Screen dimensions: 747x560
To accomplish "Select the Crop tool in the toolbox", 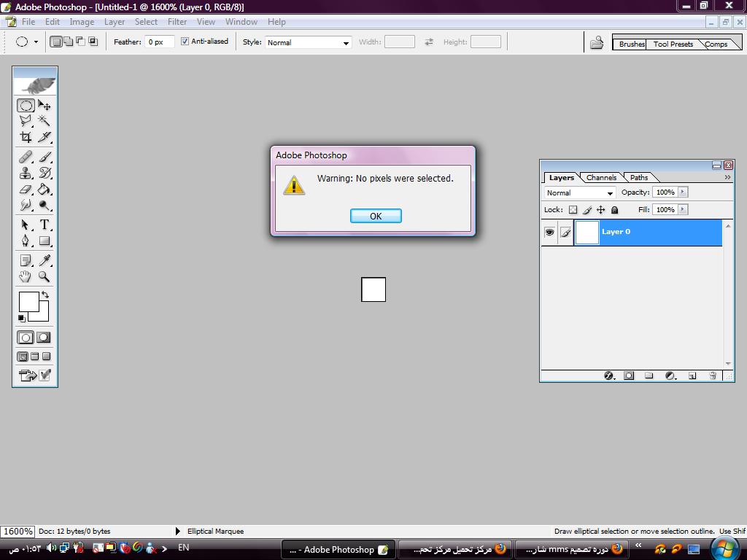I will (26, 137).
